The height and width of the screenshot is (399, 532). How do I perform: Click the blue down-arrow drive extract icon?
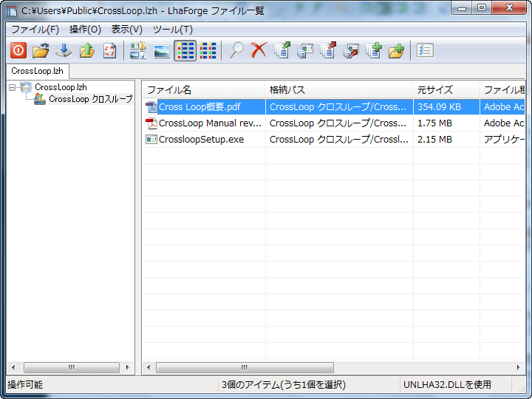pyautogui.click(x=64, y=50)
